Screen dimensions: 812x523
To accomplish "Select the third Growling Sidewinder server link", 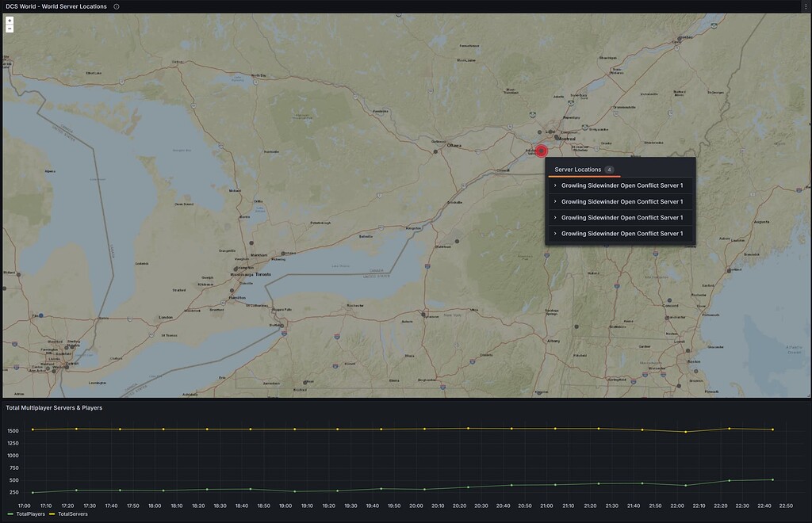I will tap(622, 217).
